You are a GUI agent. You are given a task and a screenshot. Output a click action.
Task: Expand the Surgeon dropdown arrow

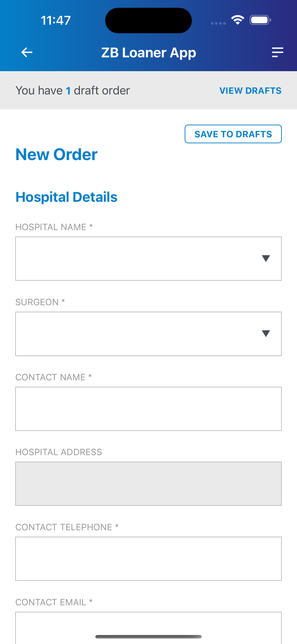pos(266,334)
